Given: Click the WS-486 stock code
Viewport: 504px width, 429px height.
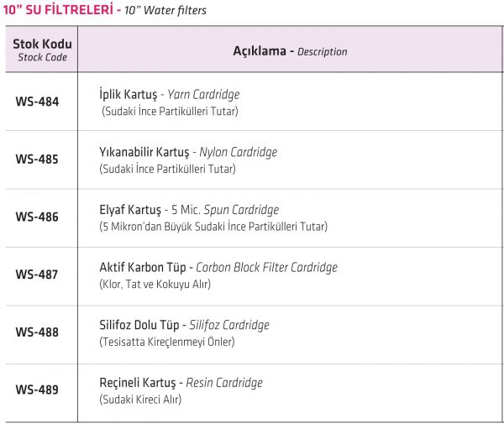Looking at the screenshot, I should click(x=37, y=217).
